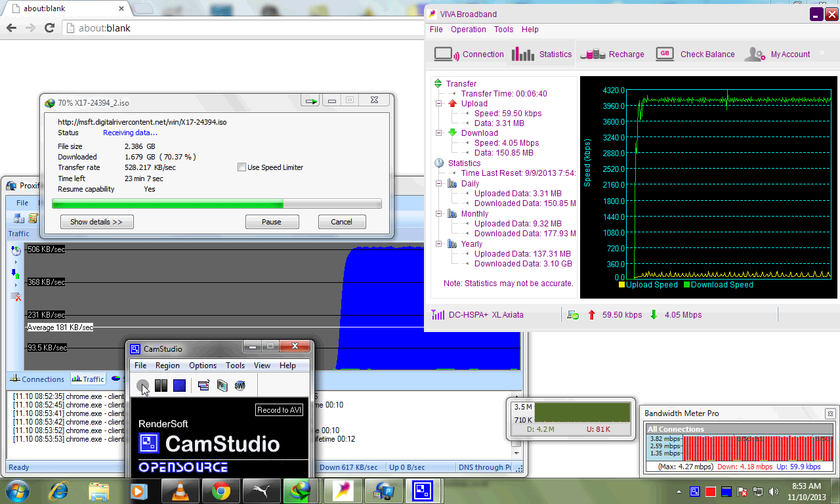Click Proxifier traffic clock icon
The image size is (840, 504).
point(16,250)
